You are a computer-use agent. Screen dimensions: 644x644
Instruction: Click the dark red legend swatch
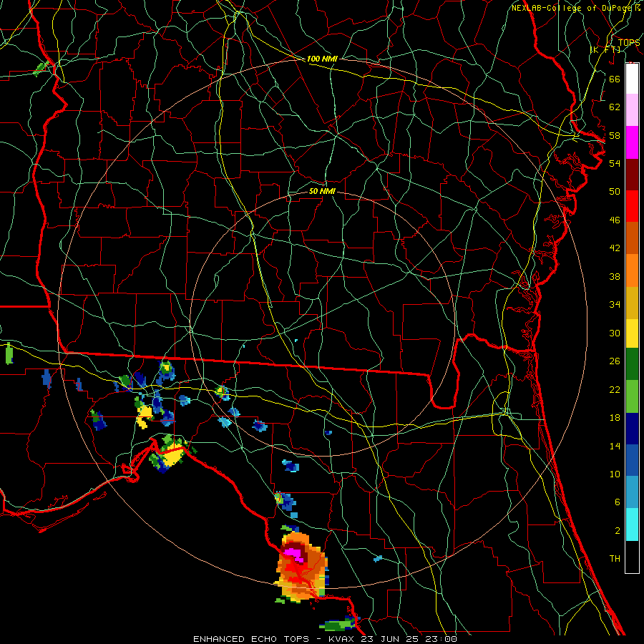point(632,174)
